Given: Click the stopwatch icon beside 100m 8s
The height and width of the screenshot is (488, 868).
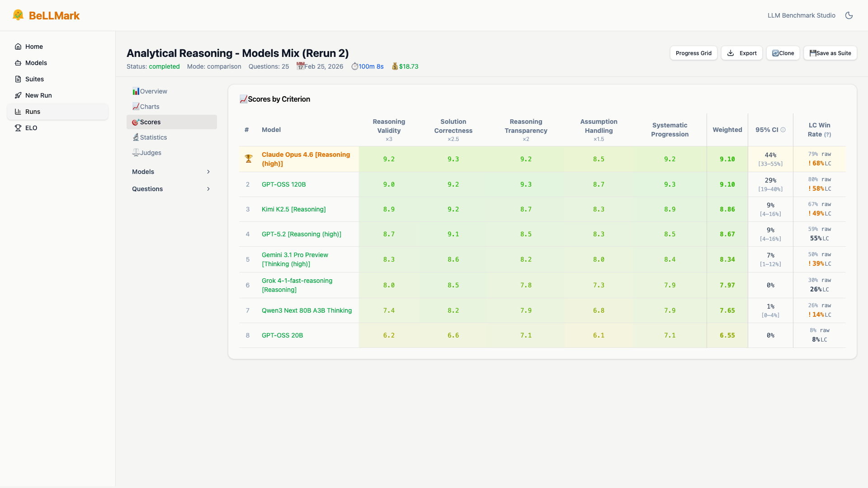Looking at the screenshot, I should pyautogui.click(x=355, y=66).
